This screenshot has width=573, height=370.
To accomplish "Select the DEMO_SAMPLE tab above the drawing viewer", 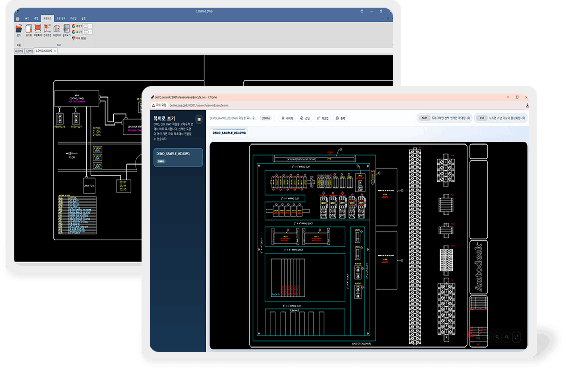I will tap(229, 133).
